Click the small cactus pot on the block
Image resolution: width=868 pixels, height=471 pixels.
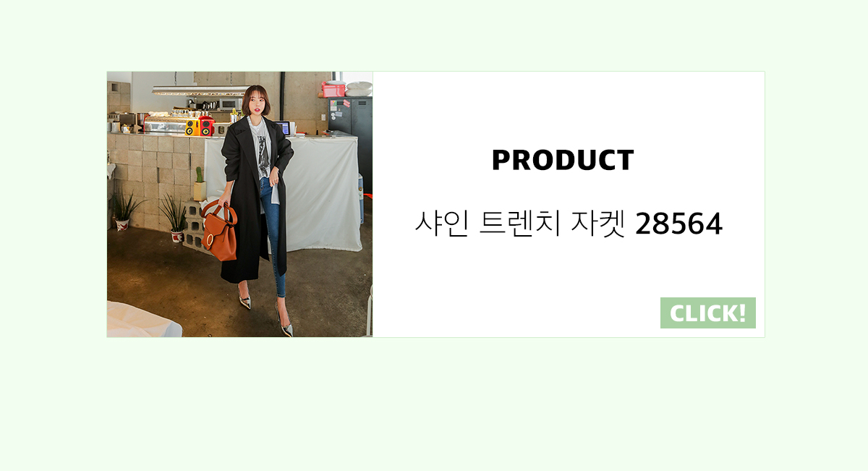tap(199, 185)
